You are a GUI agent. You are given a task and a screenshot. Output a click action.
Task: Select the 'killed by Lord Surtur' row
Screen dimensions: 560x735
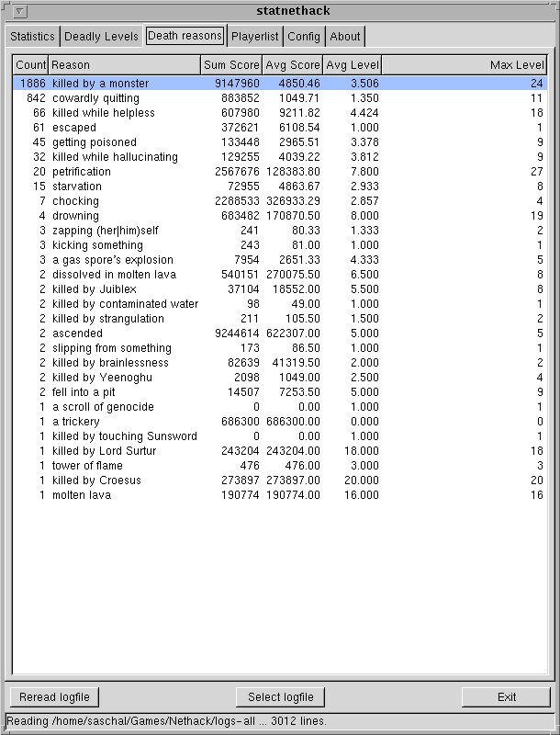[x=280, y=450]
